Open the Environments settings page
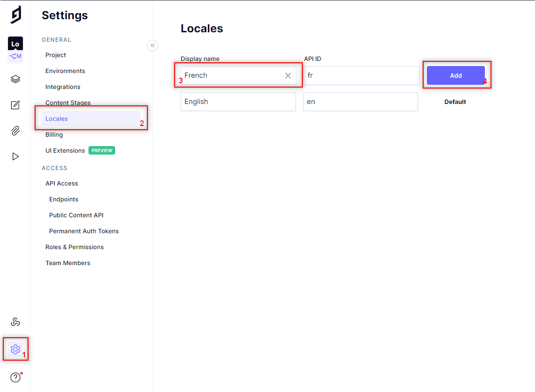Screen dimensions: 535x392 (x=65, y=71)
